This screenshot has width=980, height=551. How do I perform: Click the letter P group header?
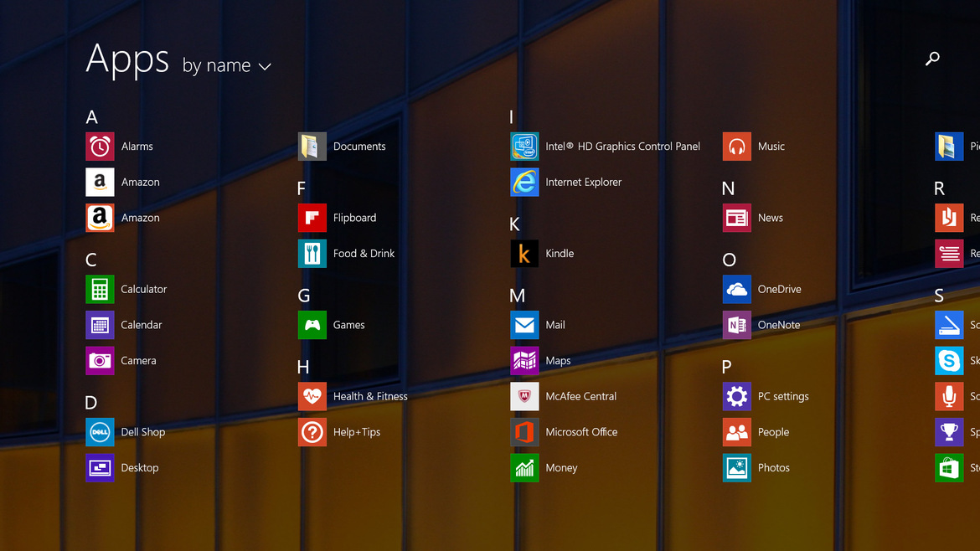(x=727, y=367)
